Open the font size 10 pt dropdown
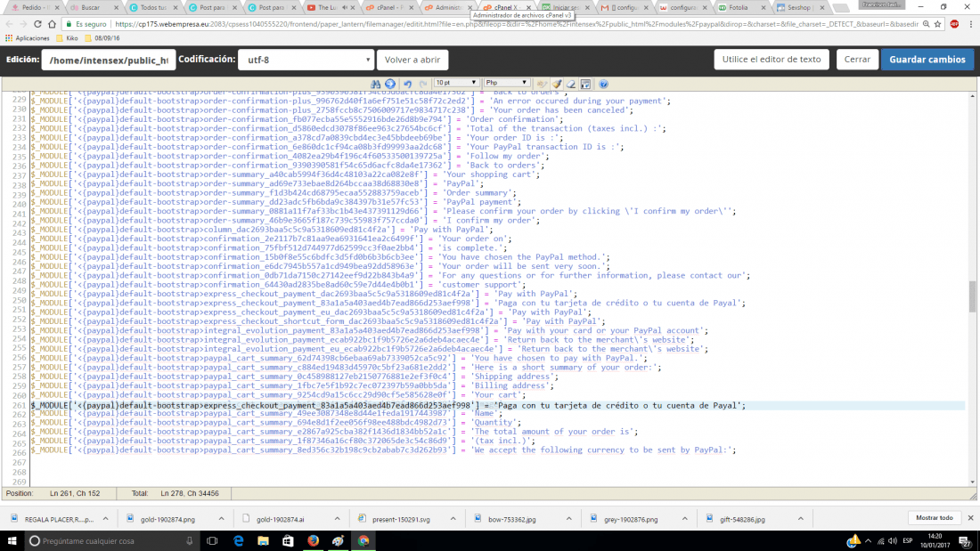Viewport: 980px width, 551px height. 456,83
